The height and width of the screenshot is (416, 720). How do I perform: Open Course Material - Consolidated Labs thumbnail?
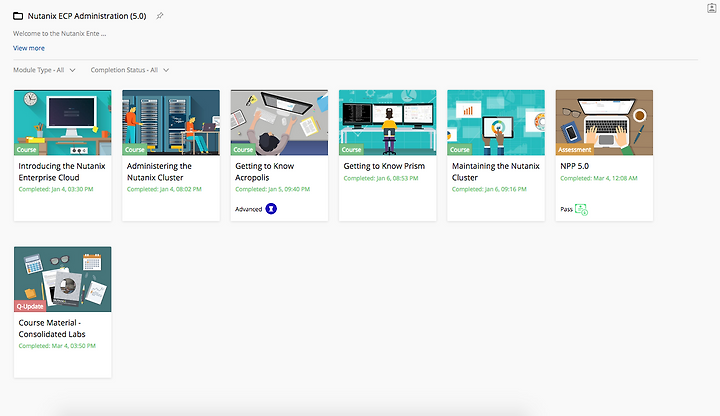pos(62,279)
